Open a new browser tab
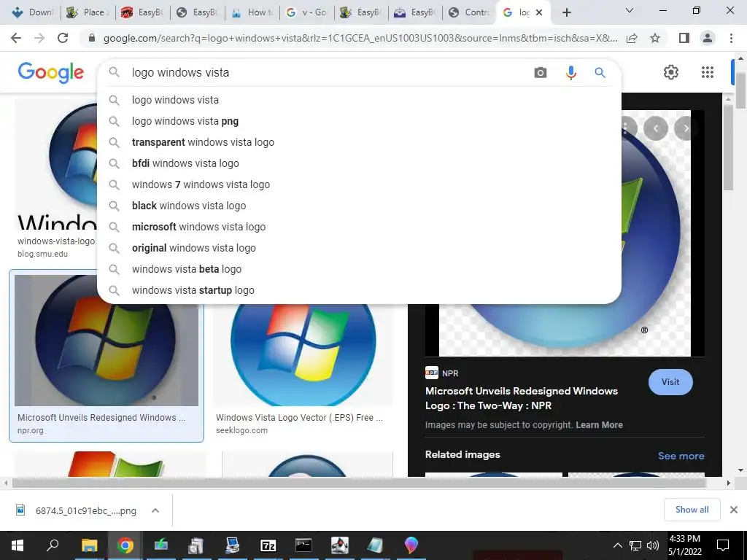The height and width of the screenshot is (560, 747). (x=566, y=12)
